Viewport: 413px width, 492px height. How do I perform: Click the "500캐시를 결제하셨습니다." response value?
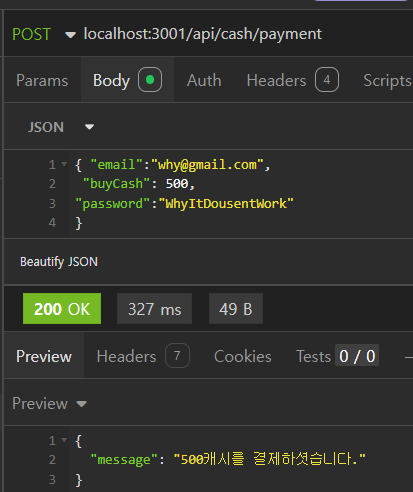[270, 459]
